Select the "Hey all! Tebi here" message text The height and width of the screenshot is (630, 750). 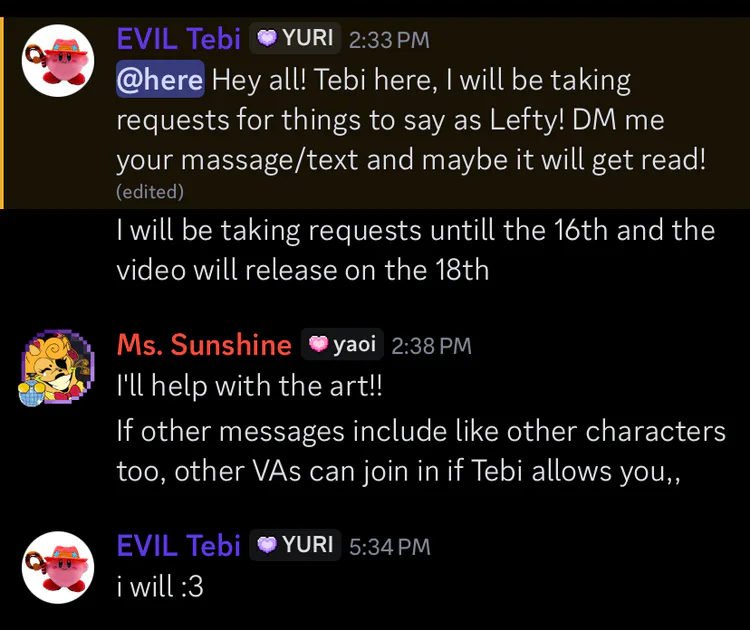[420, 119]
